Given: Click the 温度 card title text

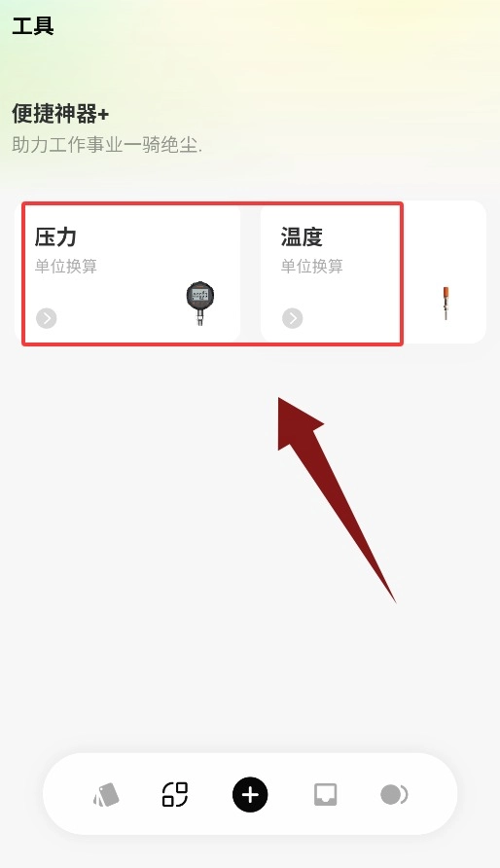Looking at the screenshot, I should (x=302, y=236).
